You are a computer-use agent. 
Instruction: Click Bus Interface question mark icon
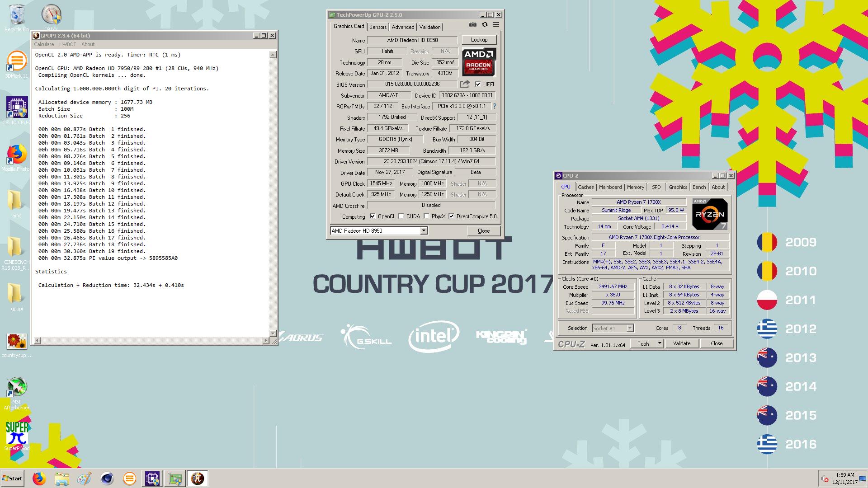click(494, 106)
